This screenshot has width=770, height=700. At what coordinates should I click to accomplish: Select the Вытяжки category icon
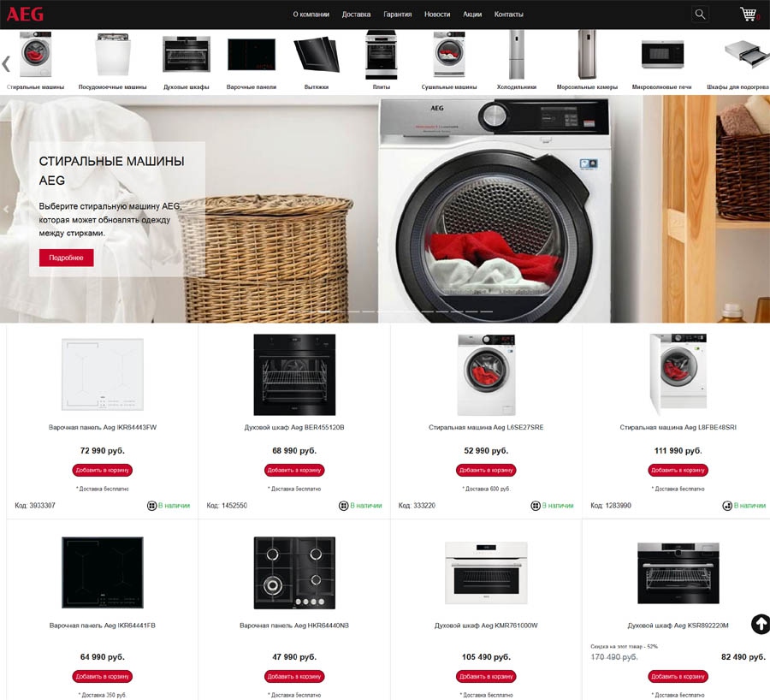point(317,54)
